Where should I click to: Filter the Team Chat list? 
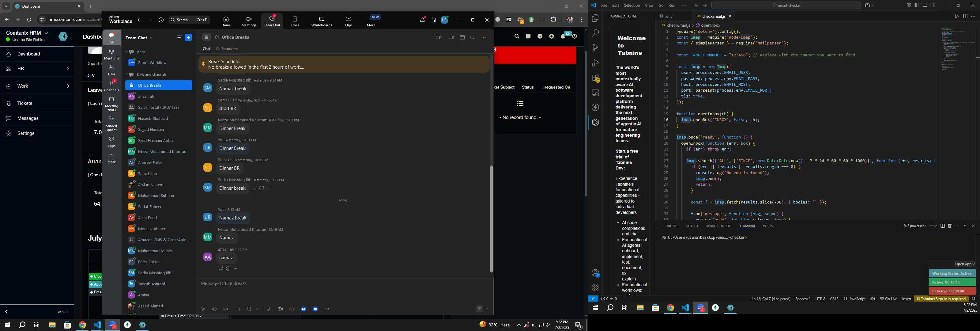[x=179, y=37]
